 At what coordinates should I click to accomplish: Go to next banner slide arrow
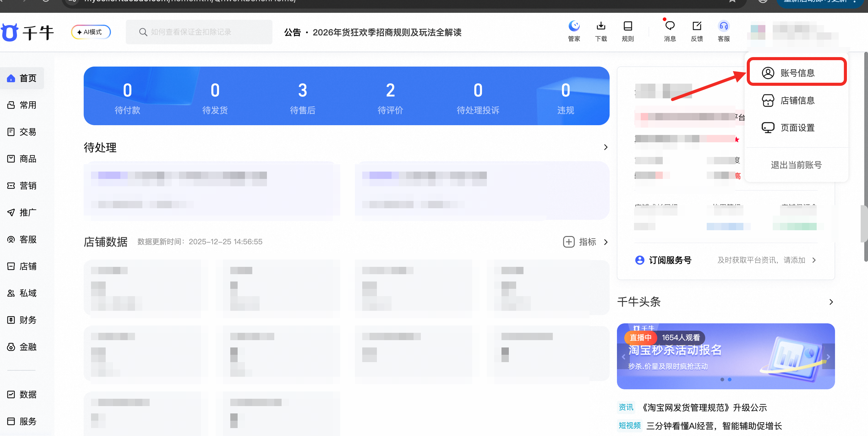point(828,357)
